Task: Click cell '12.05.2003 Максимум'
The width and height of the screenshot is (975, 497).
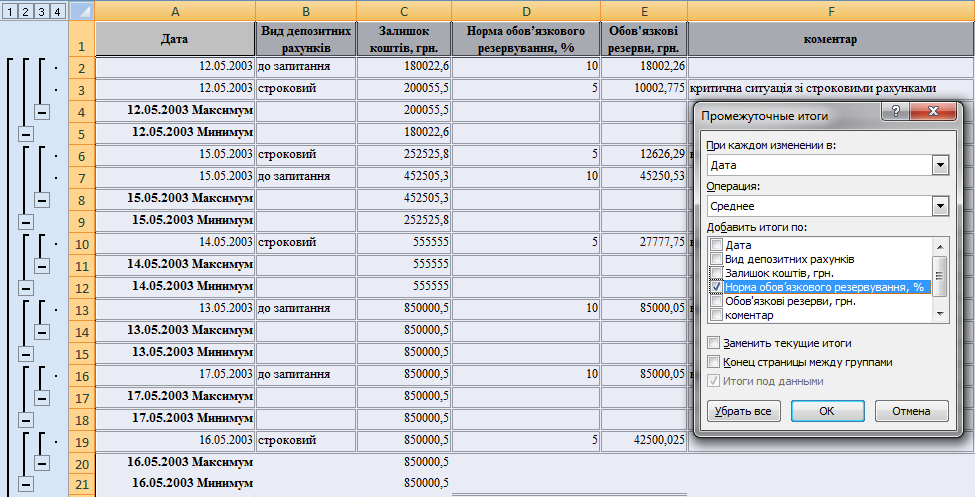Action: (x=175, y=111)
